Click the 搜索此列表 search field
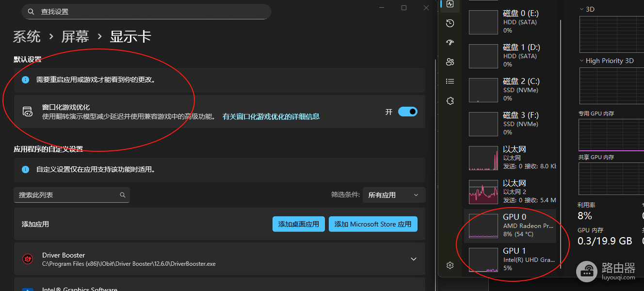 [x=72, y=195]
